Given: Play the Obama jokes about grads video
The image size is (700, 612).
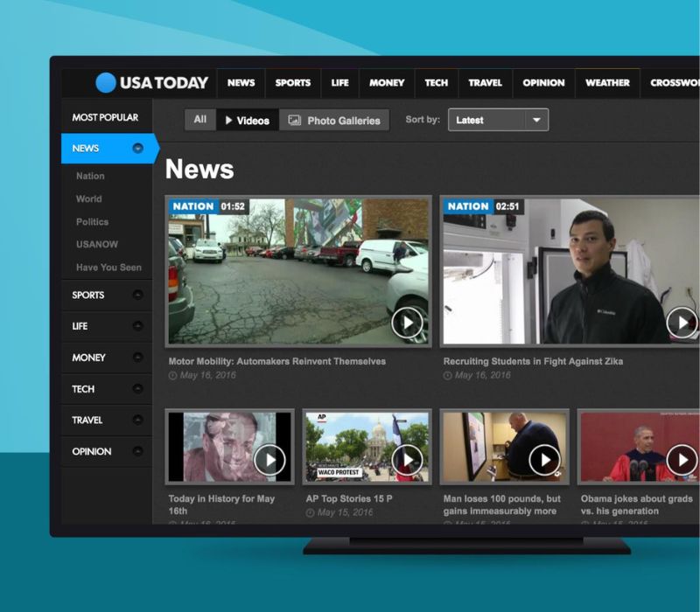Looking at the screenshot, I should pyautogui.click(x=682, y=460).
